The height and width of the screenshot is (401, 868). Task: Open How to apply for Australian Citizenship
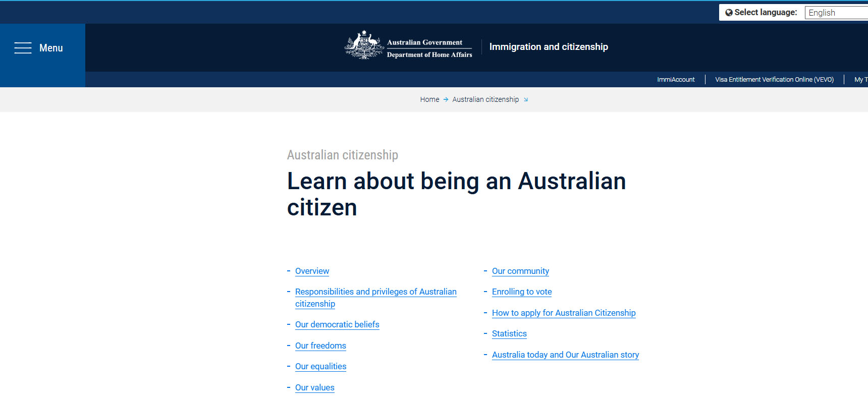point(564,313)
